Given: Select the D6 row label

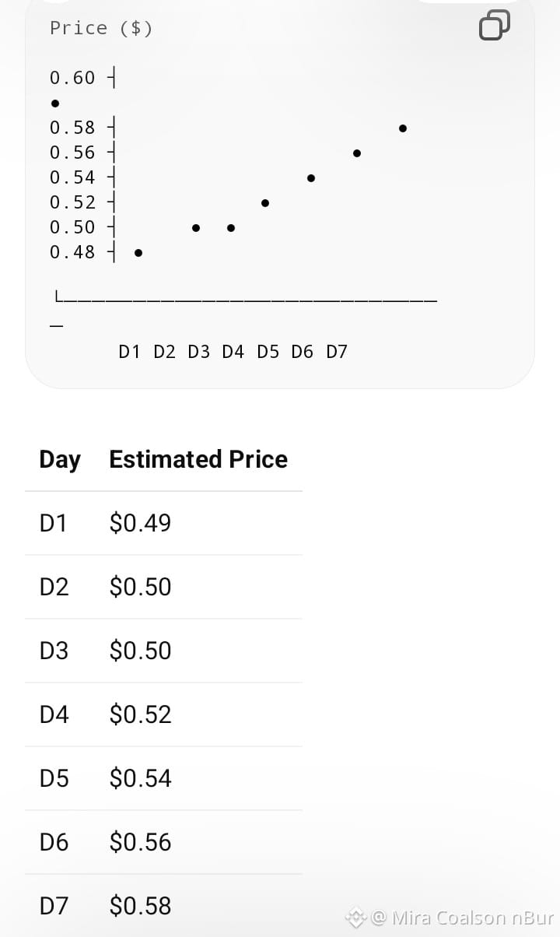Looking at the screenshot, I should tap(54, 842).
